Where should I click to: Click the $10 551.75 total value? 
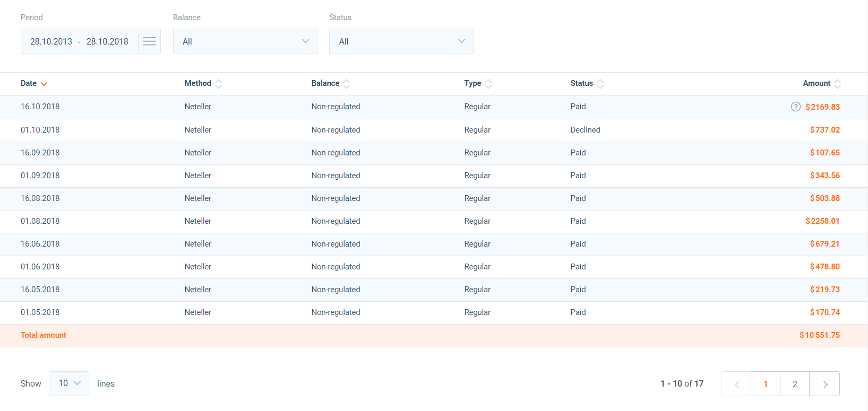[x=820, y=335]
